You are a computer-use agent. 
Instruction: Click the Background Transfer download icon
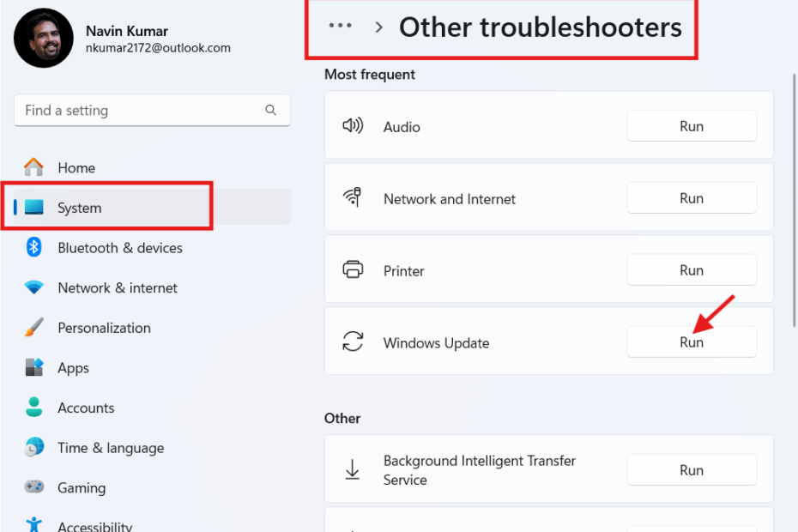click(x=352, y=469)
